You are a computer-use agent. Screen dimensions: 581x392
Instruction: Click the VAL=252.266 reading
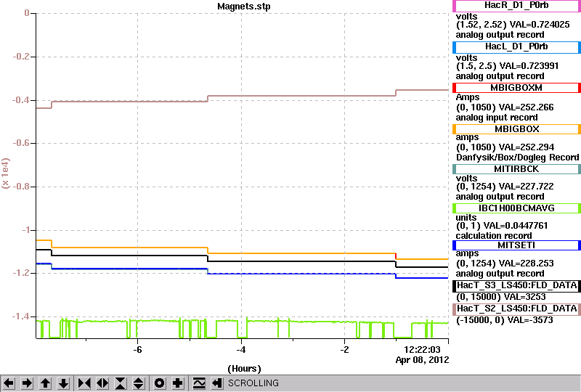(x=526, y=107)
